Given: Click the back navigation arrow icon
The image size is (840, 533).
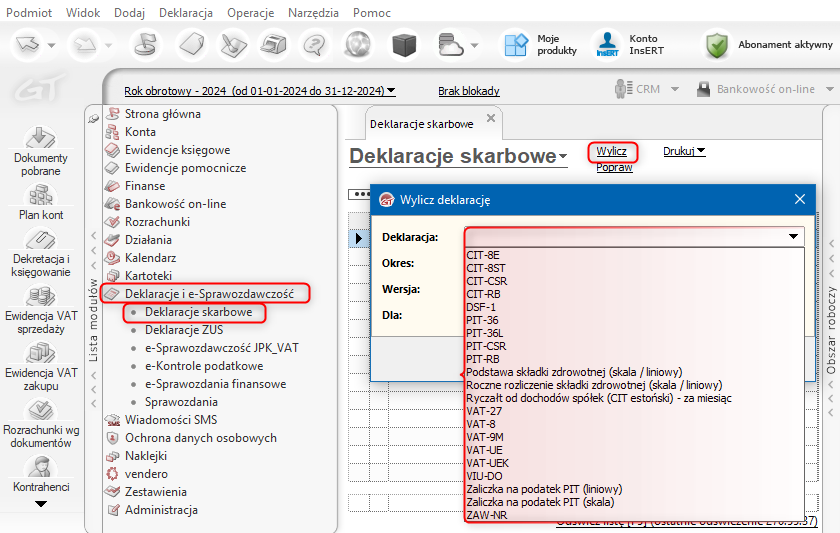Looking at the screenshot, I should coord(28,44).
